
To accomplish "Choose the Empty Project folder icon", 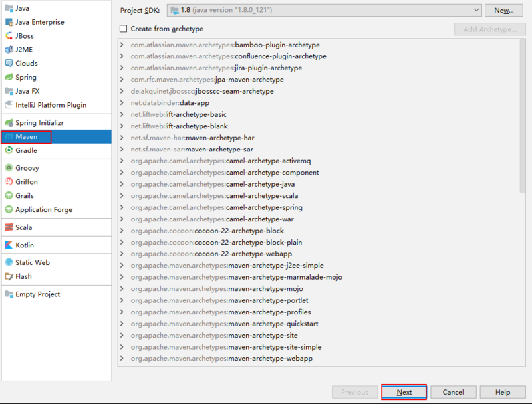I will coord(9,294).
